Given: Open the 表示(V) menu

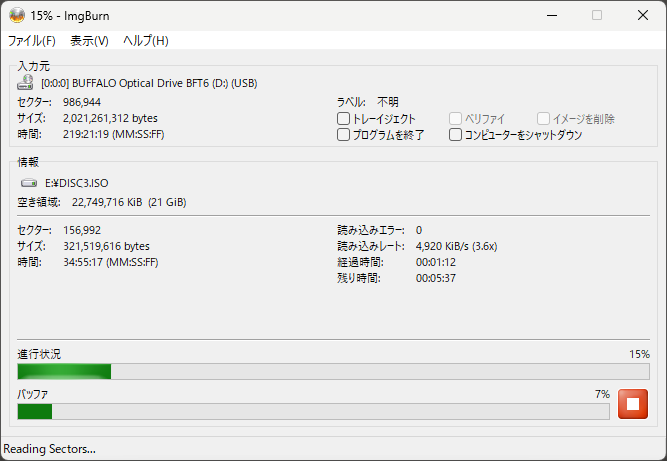Looking at the screenshot, I should point(89,41).
